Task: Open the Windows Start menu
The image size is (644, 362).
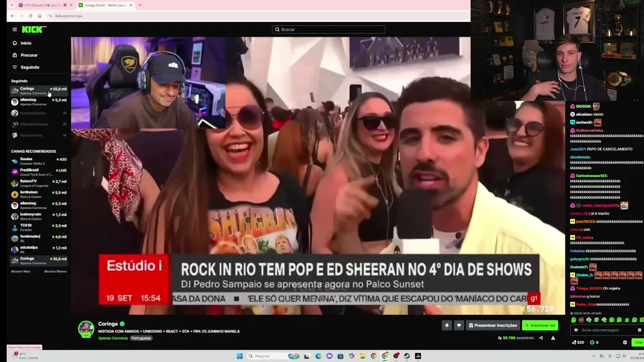Action: [x=240, y=356]
